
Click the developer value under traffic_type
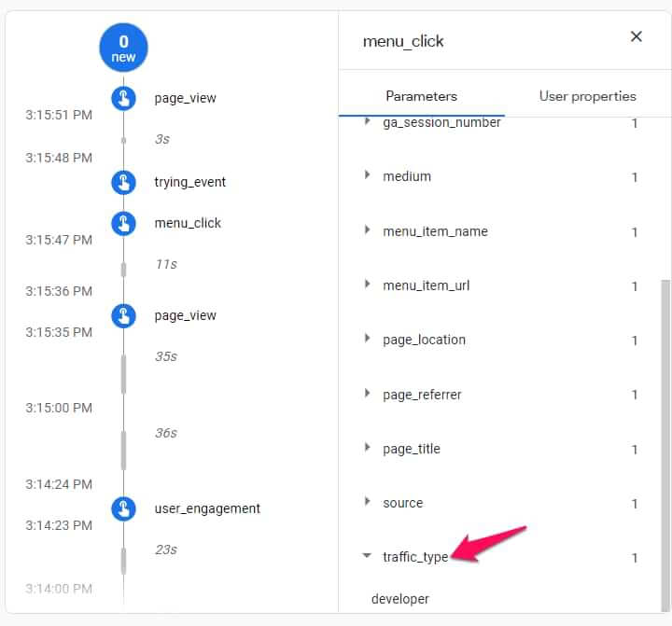pyautogui.click(x=400, y=598)
